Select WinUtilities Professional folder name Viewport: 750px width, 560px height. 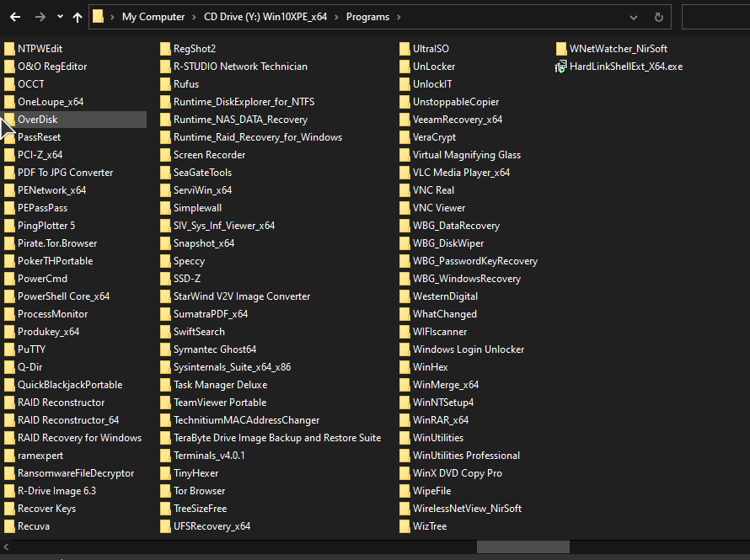[x=466, y=456]
